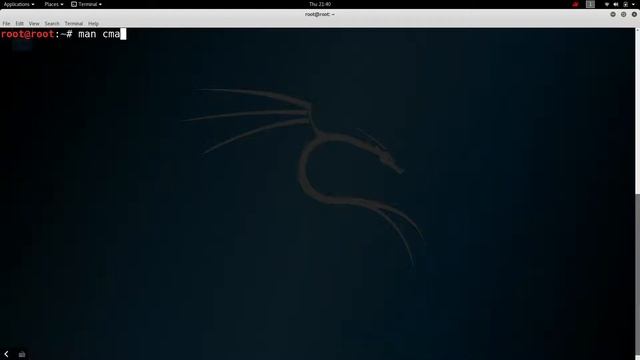Open the File menu
Image resolution: width=640 pixels, height=360 pixels.
(x=6, y=24)
